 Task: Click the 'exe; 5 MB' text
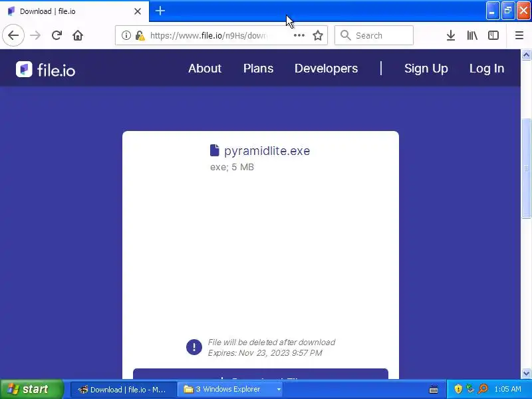click(x=232, y=167)
